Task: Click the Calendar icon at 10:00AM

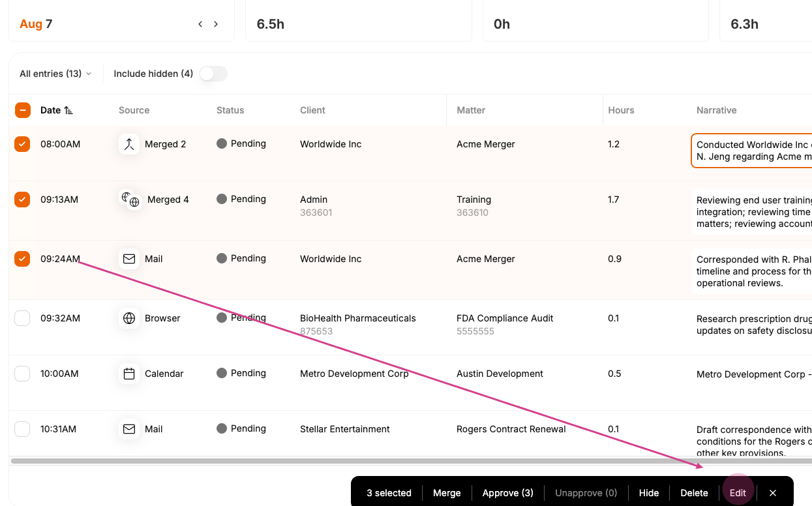Action: pos(129,374)
